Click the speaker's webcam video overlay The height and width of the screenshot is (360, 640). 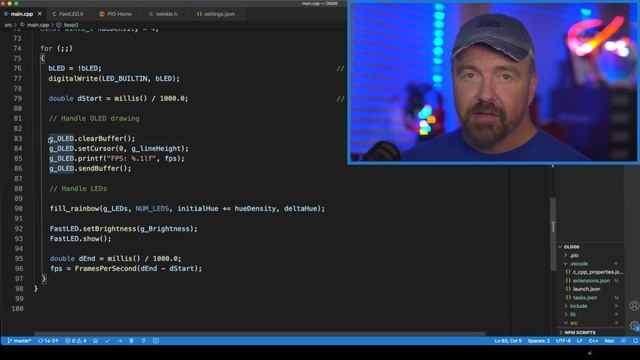pyautogui.click(x=493, y=82)
